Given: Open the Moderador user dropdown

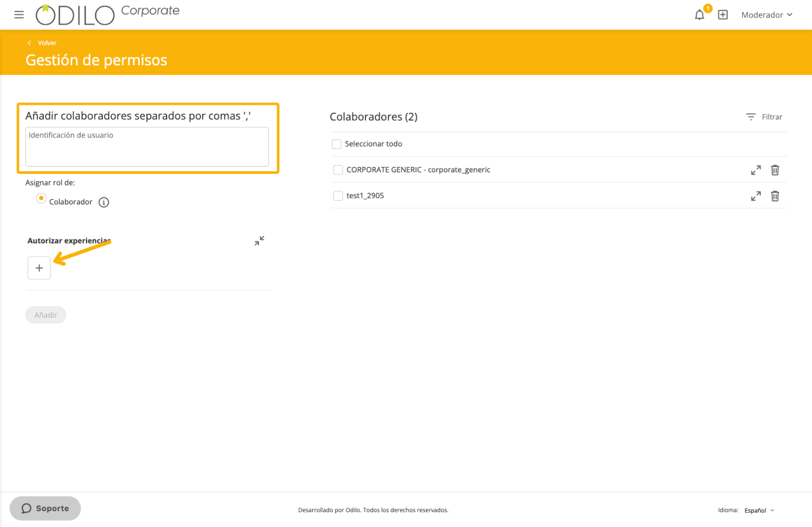Looking at the screenshot, I should click(766, 15).
